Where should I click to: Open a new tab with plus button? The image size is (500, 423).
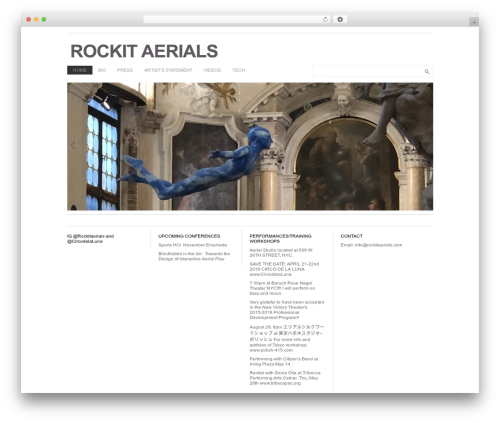[474, 22]
